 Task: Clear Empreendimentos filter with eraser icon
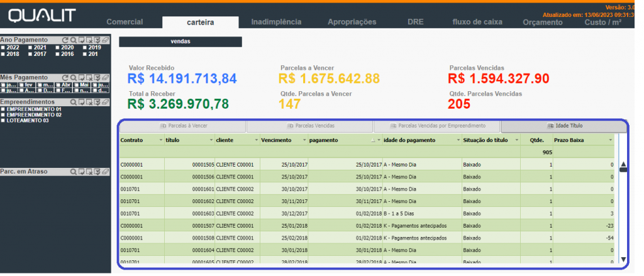click(106, 102)
